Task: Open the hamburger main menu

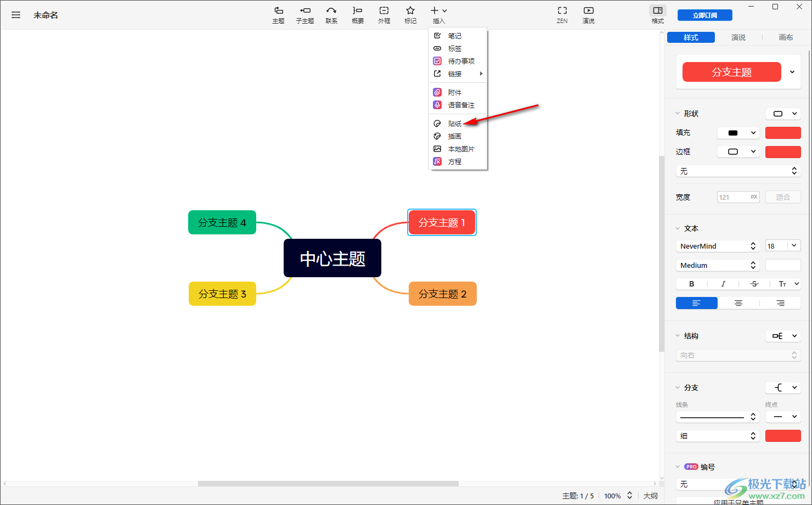Action: coord(16,15)
